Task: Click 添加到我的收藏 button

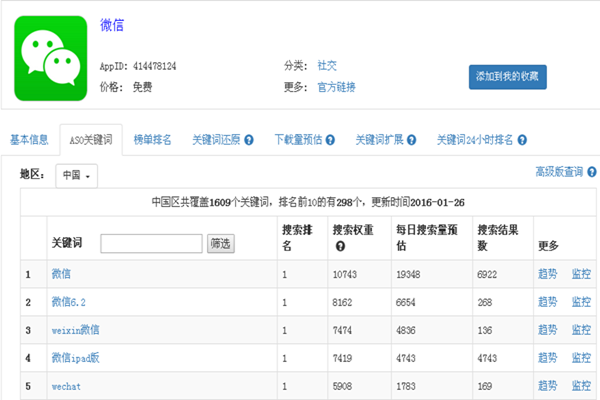Action: point(508,77)
